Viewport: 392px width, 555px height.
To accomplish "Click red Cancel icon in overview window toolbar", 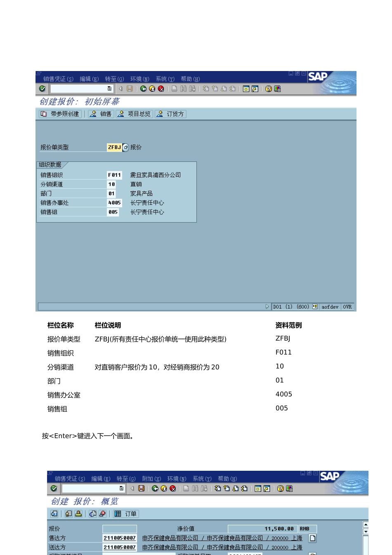I will [x=172, y=489].
